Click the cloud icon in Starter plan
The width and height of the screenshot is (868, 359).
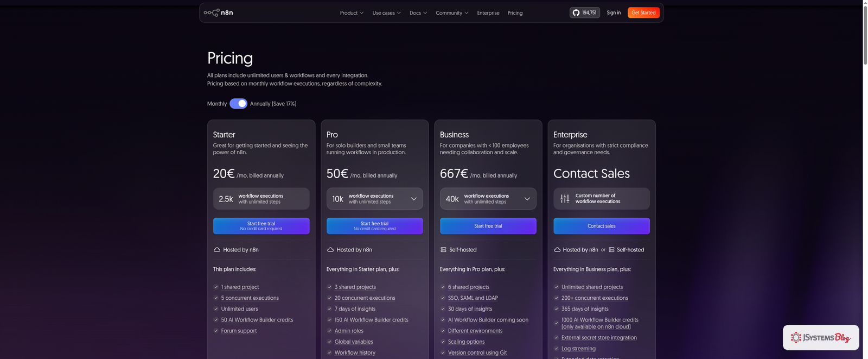[x=217, y=250]
